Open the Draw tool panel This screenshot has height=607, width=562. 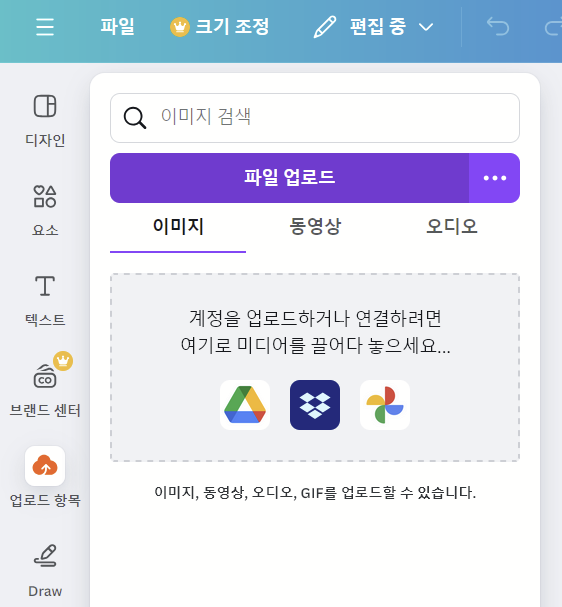click(45, 571)
